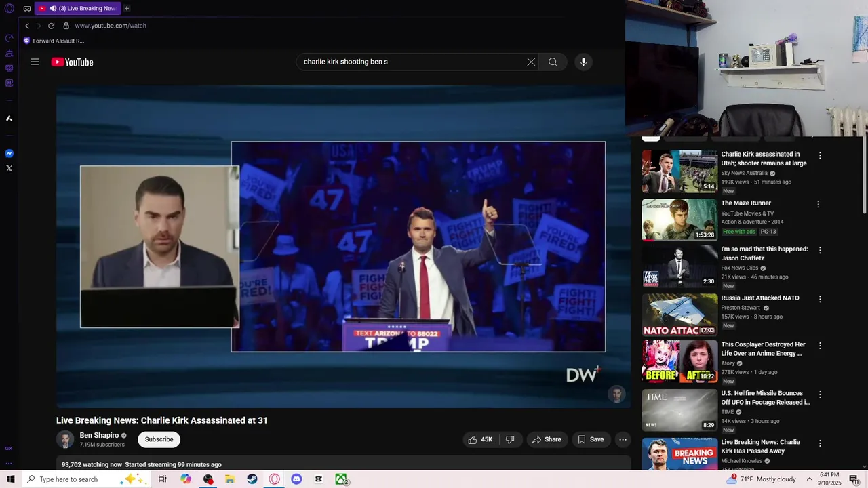Viewport: 868px width, 488px height.
Task: Search with your voice microphone
Action: pos(583,62)
